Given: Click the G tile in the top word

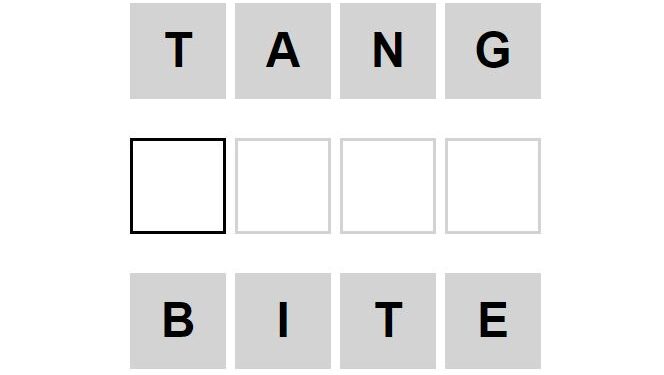Looking at the screenshot, I should (493, 51).
